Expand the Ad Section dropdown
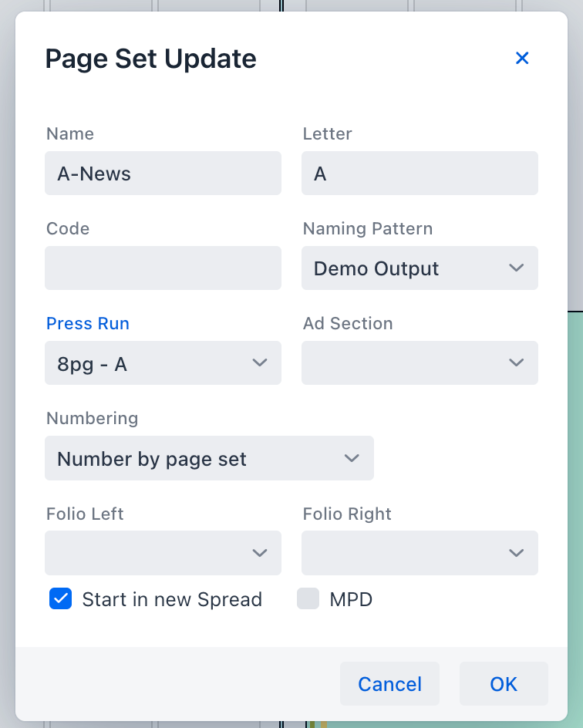 (x=409, y=363)
